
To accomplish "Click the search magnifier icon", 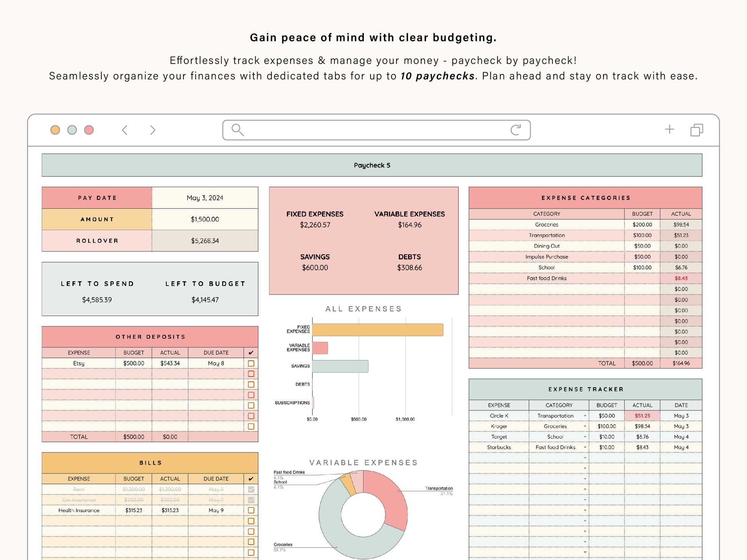I will (237, 130).
